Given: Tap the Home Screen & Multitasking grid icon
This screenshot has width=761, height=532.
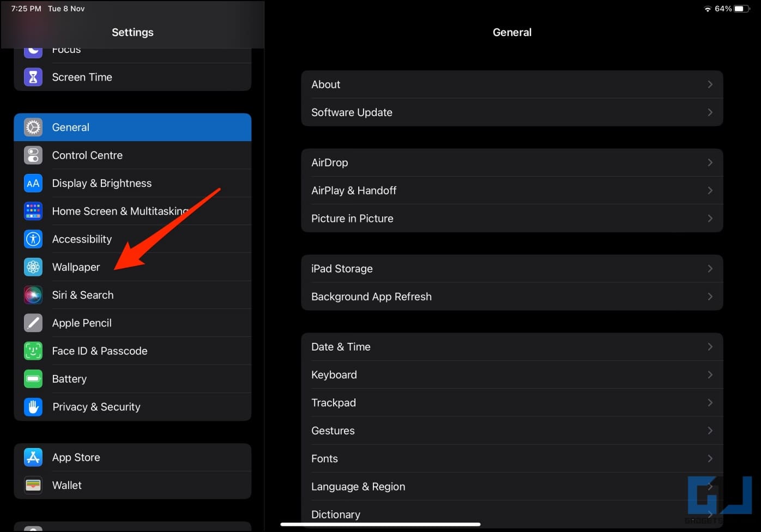Looking at the screenshot, I should [33, 211].
